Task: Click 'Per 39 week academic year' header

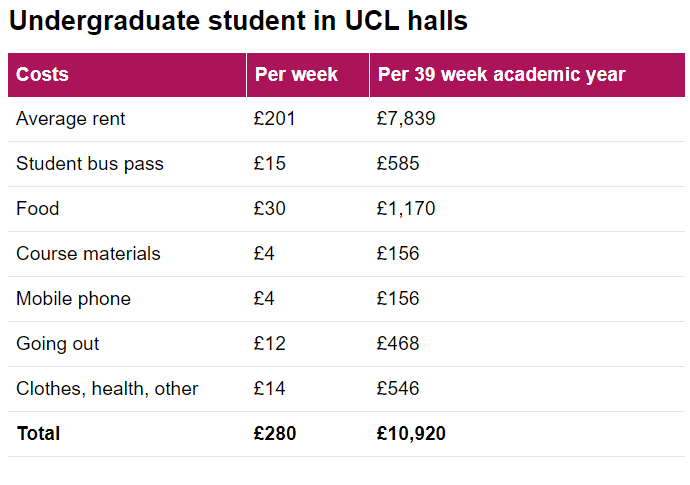Action: pos(501,75)
